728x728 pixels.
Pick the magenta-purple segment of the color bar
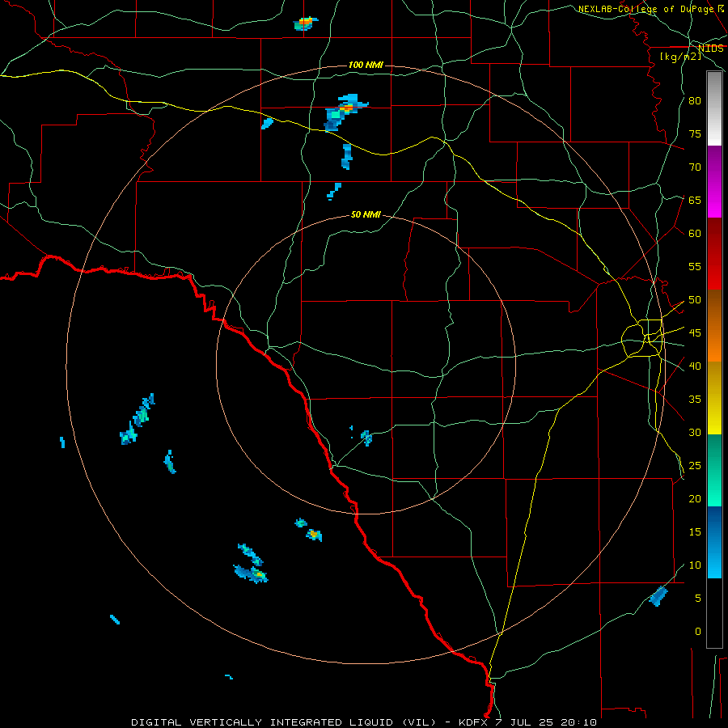pyautogui.click(x=714, y=181)
